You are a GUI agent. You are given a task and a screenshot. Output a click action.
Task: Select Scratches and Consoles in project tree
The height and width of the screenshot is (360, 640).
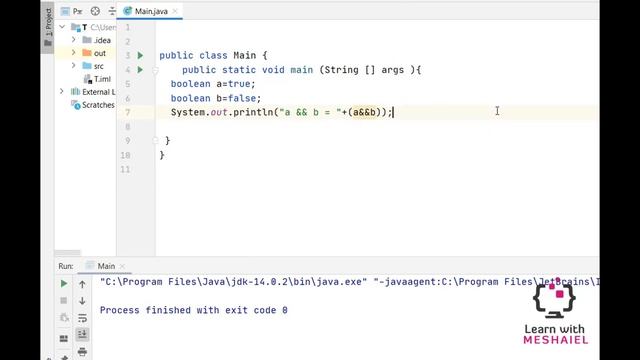(x=93, y=105)
